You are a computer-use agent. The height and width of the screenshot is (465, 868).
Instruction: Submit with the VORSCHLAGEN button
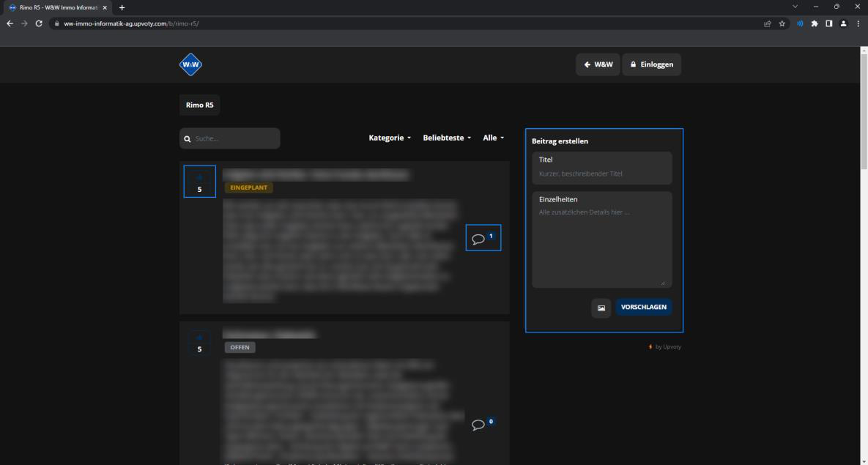point(644,307)
